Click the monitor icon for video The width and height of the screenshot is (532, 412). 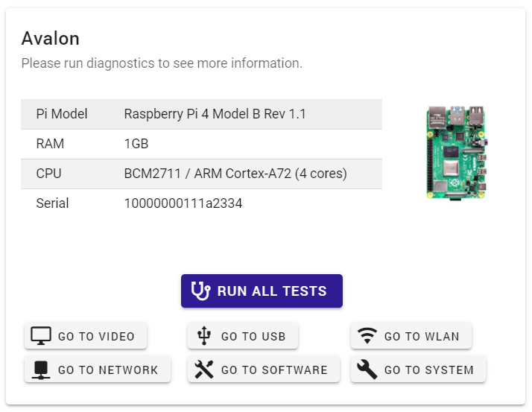pos(41,336)
